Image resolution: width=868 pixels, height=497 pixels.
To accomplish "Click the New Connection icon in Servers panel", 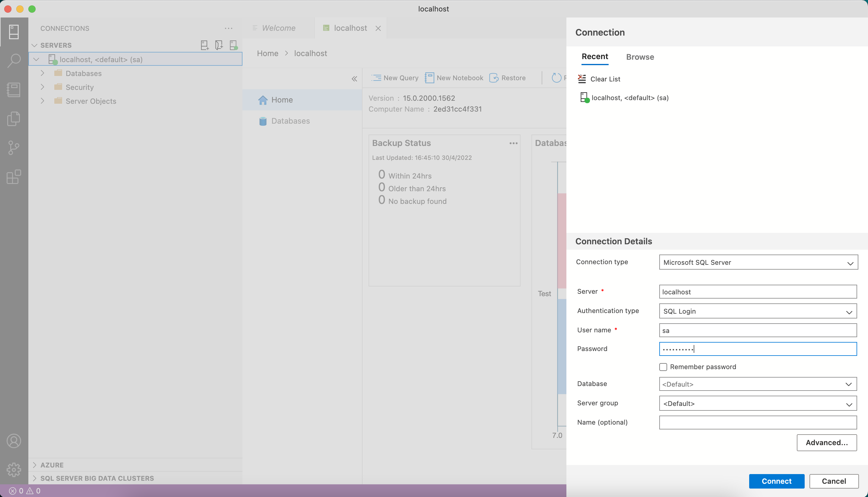I will [204, 45].
